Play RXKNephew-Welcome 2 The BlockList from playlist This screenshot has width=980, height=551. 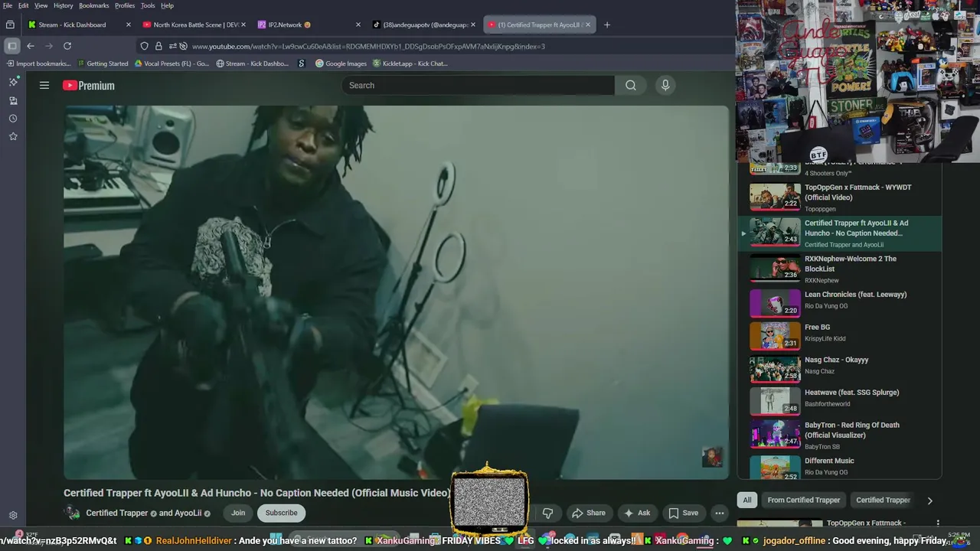coord(838,269)
